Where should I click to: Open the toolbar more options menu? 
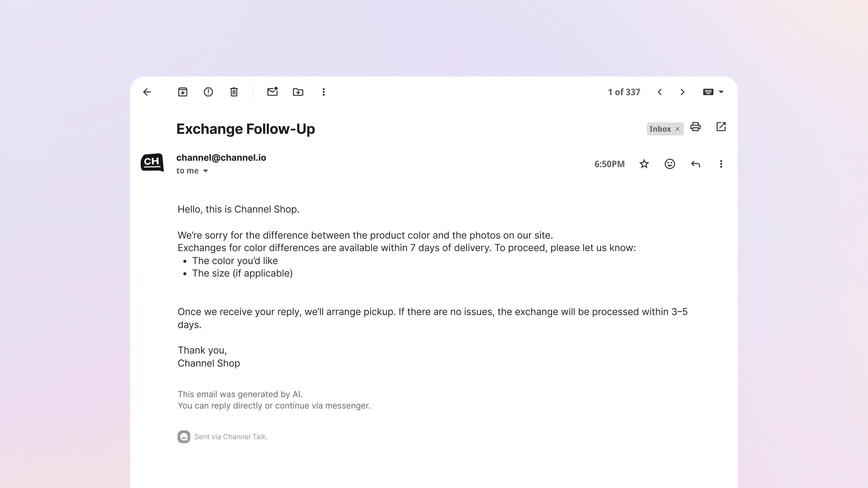click(x=324, y=92)
